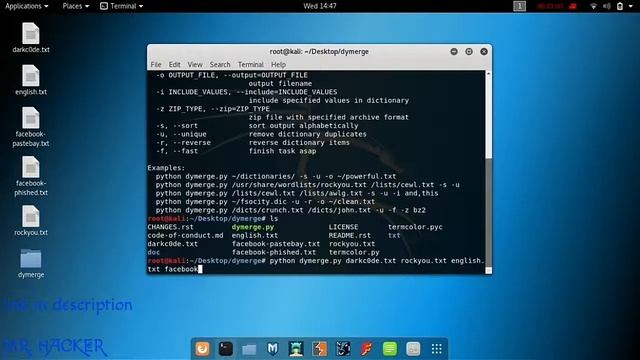Image resolution: width=640 pixels, height=360 pixels.
Task: Click 'LICENSE' in ls output
Action: (343, 227)
